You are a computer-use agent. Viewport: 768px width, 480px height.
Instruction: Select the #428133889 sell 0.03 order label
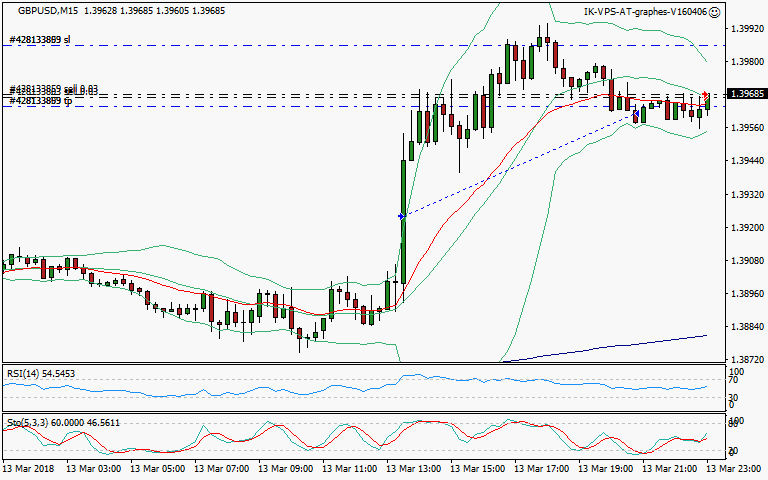pyautogui.click(x=53, y=90)
